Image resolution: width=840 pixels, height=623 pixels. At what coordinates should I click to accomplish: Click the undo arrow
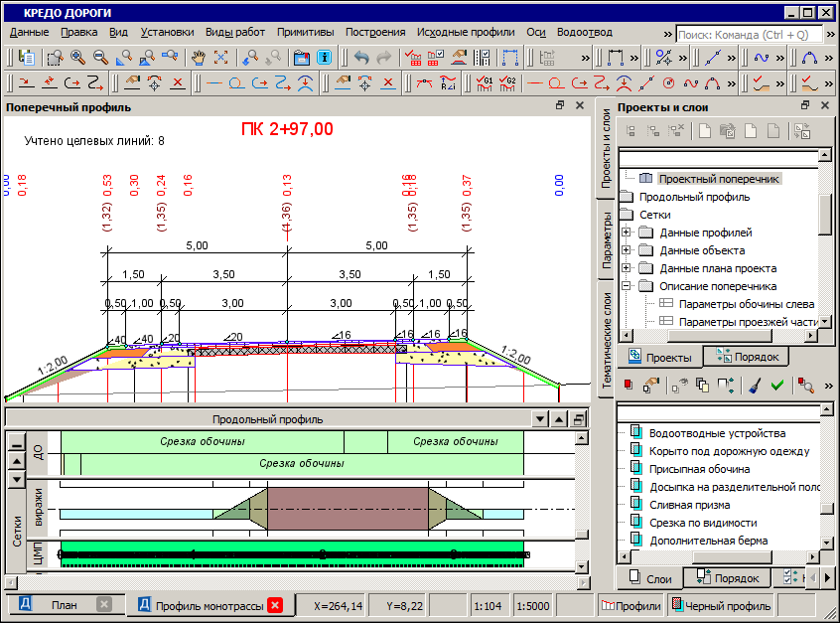[x=361, y=58]
